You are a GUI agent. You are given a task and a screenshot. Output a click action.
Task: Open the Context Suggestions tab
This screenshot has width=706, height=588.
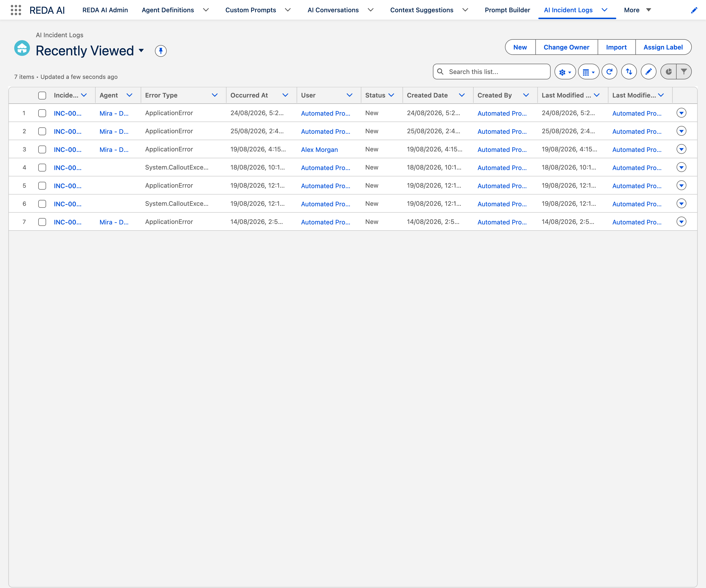[422, 10]
